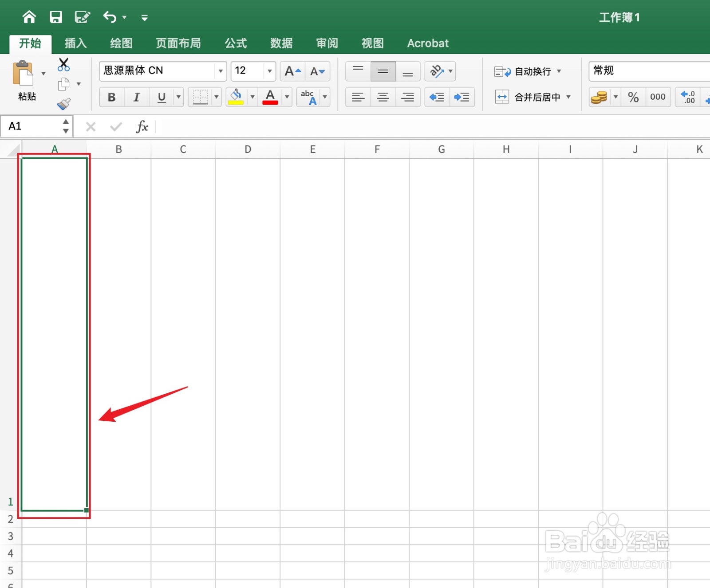Open the phonetic guide dropdown arrow
The width and height of the screenshot is (710, 588).
pos(325,97)
